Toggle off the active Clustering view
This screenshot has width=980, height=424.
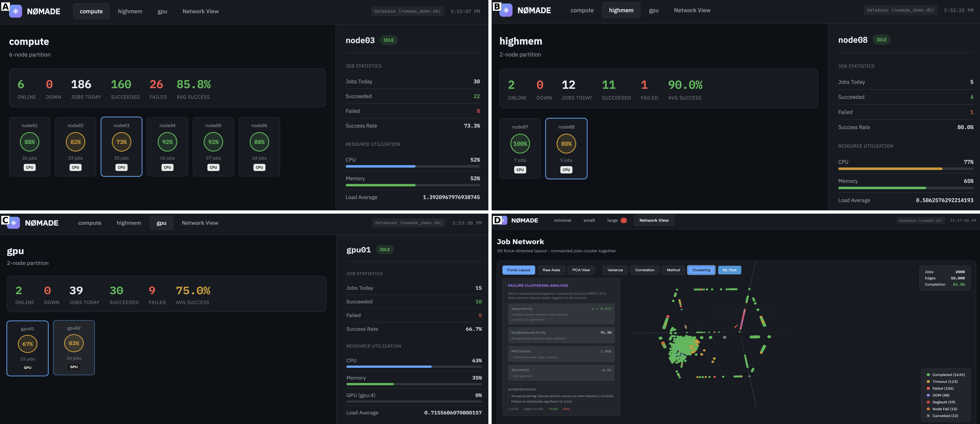pyautogui.click(x=701, y=270)
